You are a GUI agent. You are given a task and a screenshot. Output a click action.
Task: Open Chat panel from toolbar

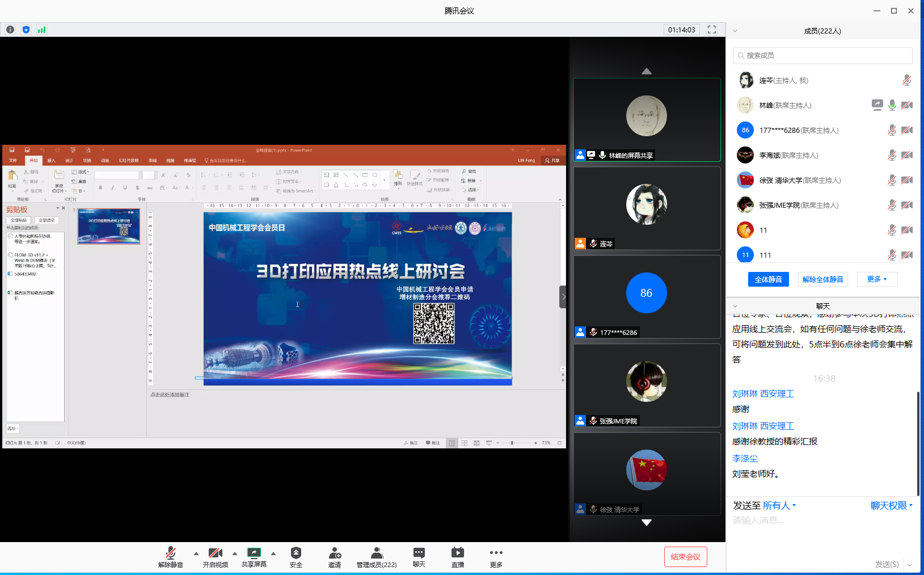click(419, 557)
